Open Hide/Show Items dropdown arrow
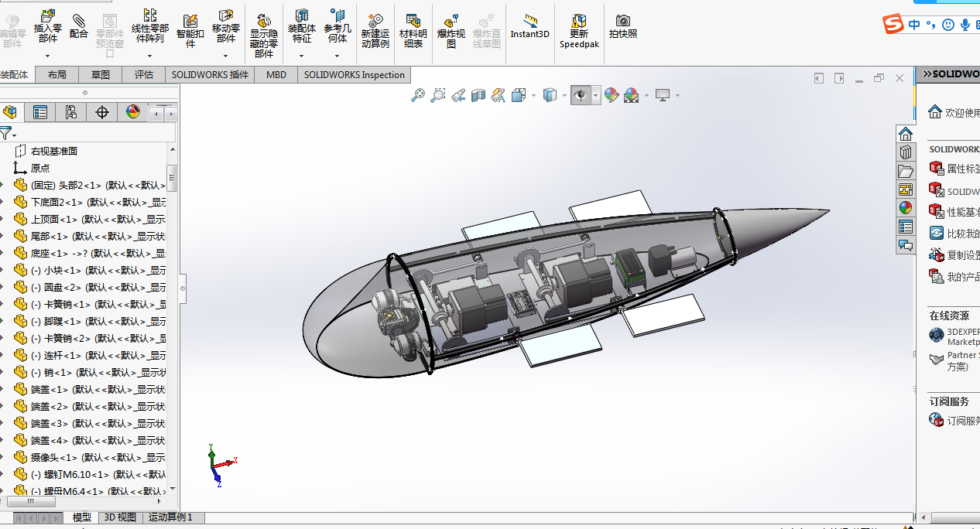This screenshot has height=529, width=980. click(595, 96)
